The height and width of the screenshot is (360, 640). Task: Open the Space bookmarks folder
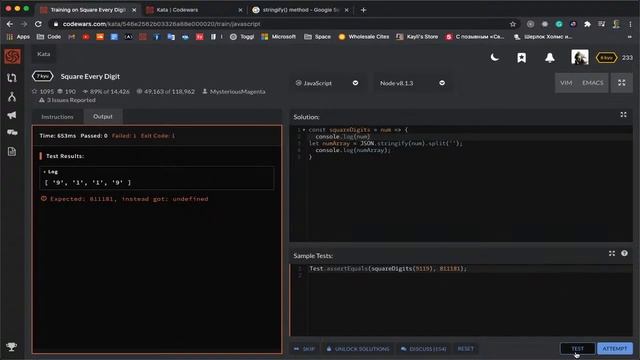click(x=318, y=37)
